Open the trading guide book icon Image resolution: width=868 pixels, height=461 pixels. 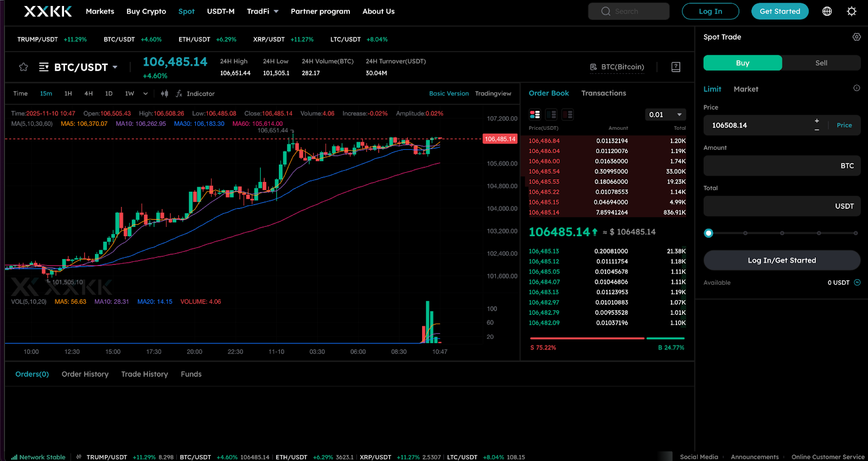point(675,67)
